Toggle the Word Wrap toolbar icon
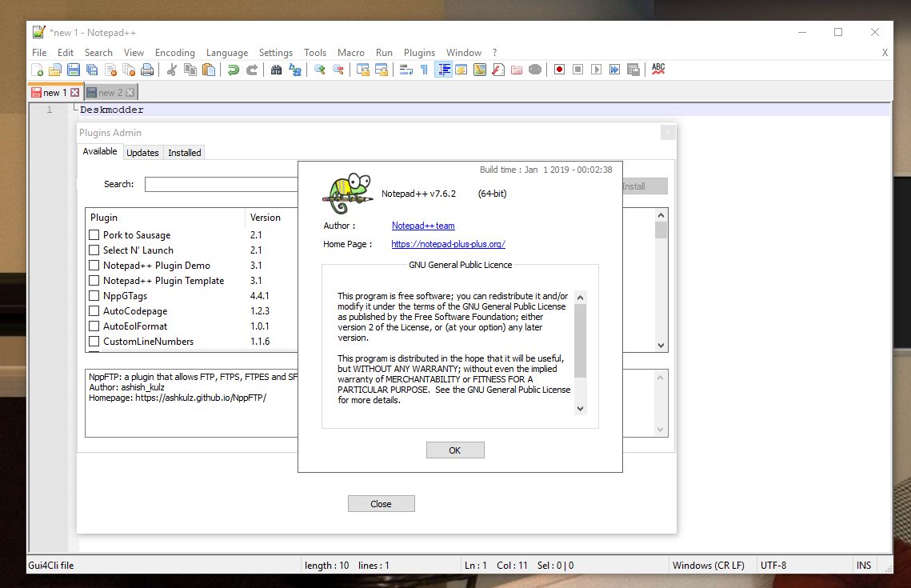Screen dimensions: 911x588 406,70
